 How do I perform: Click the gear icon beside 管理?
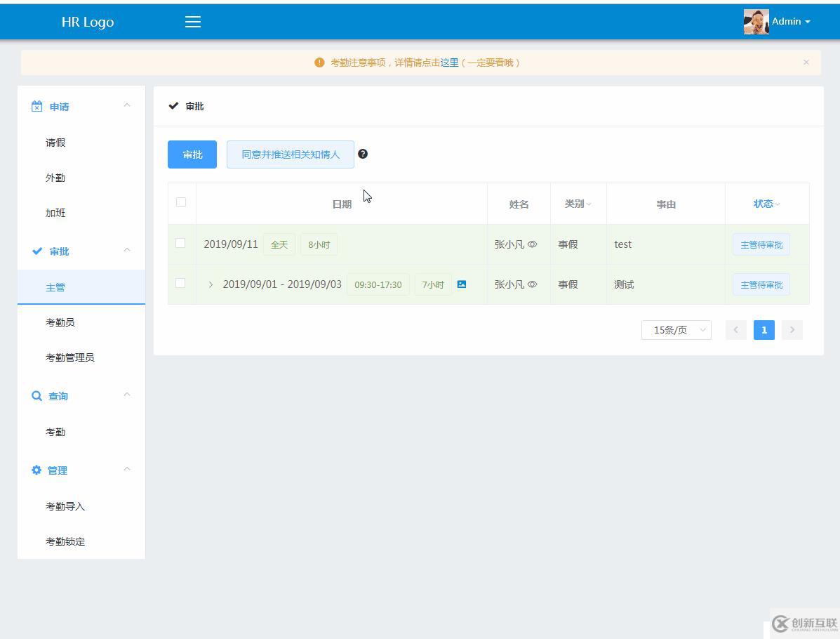pyautogui.click(x=37, y=470)
